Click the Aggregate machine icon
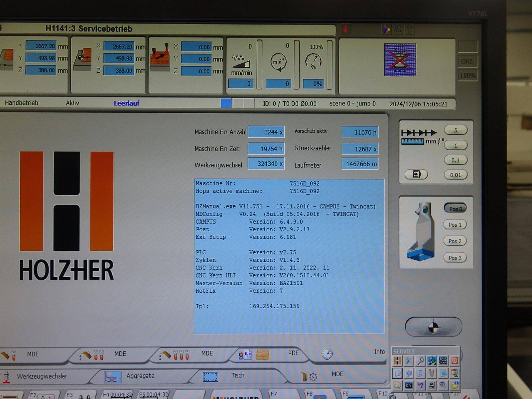 pyautogui.click(x=112, y=377)
